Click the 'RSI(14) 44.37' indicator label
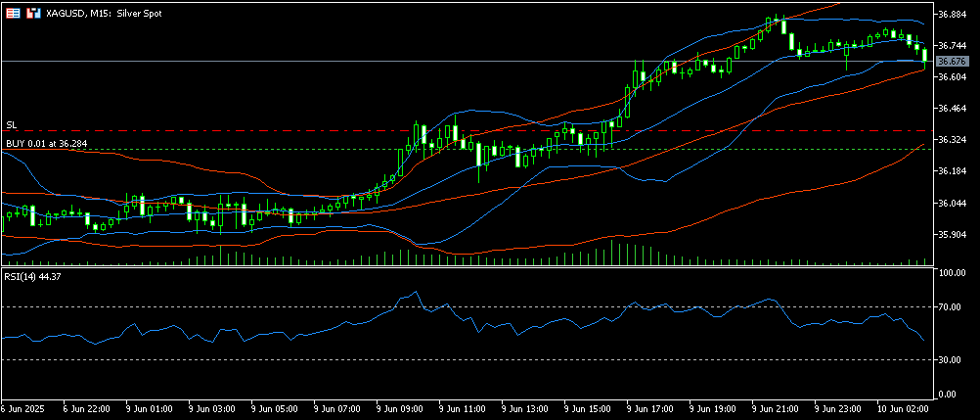This screenshot has height=420, width=980. (x=32, y=276)
